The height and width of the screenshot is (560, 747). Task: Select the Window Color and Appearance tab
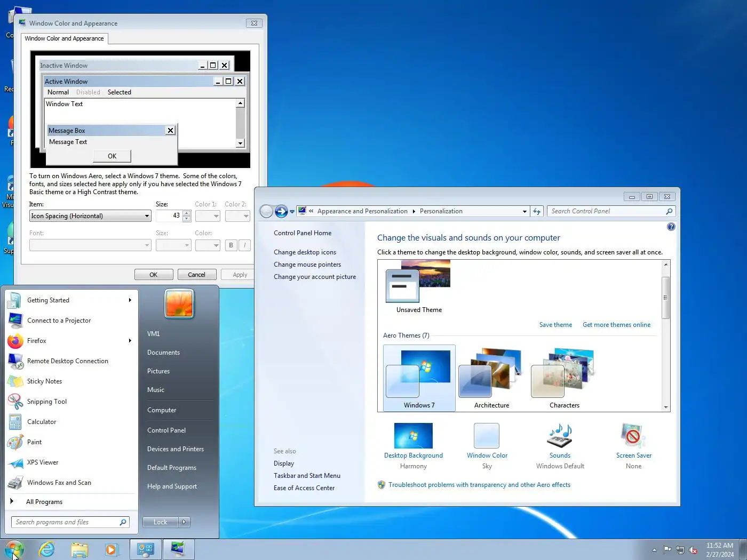(x=65, y=38)
